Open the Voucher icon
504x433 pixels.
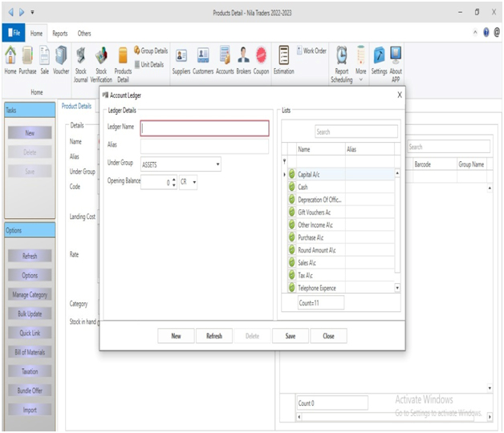61,60
